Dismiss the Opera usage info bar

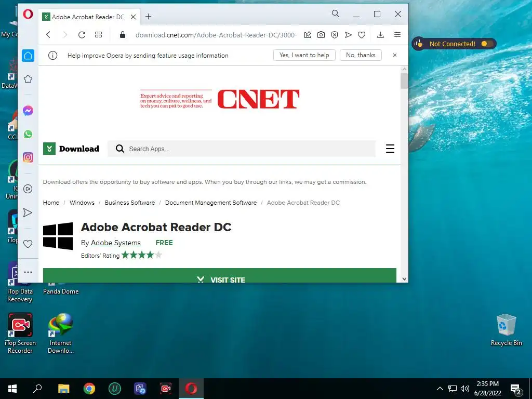pos(395,55)
